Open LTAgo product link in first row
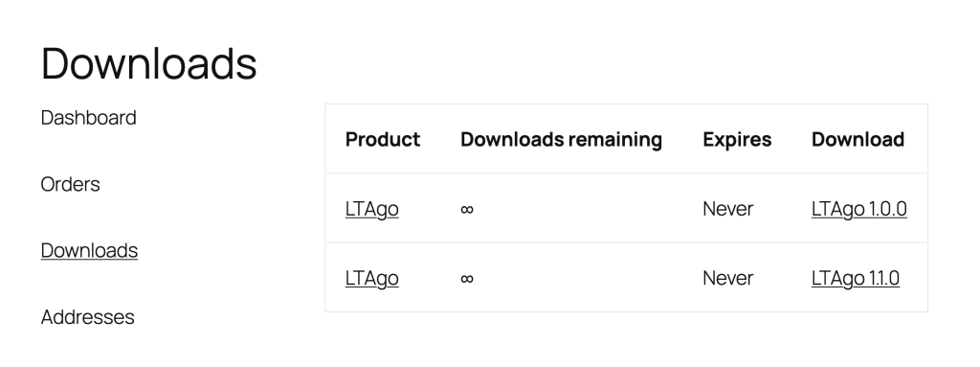980x367 pixels. tap(372, 209)
